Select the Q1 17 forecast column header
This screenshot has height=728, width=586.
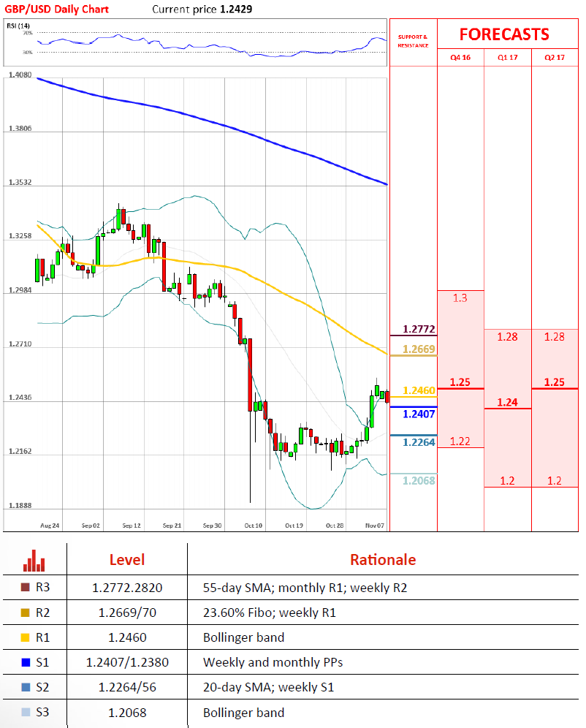point(508,58)
